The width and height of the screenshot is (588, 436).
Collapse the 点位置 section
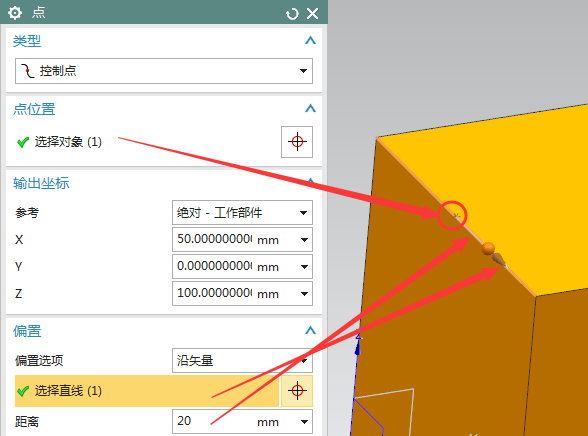[310, 108]
